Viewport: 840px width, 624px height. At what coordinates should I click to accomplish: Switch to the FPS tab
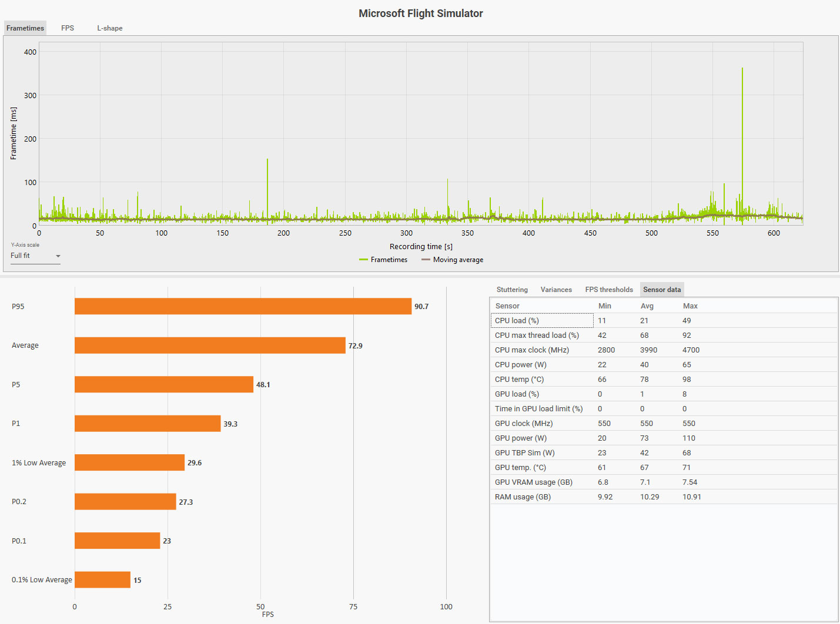[68, 28]
